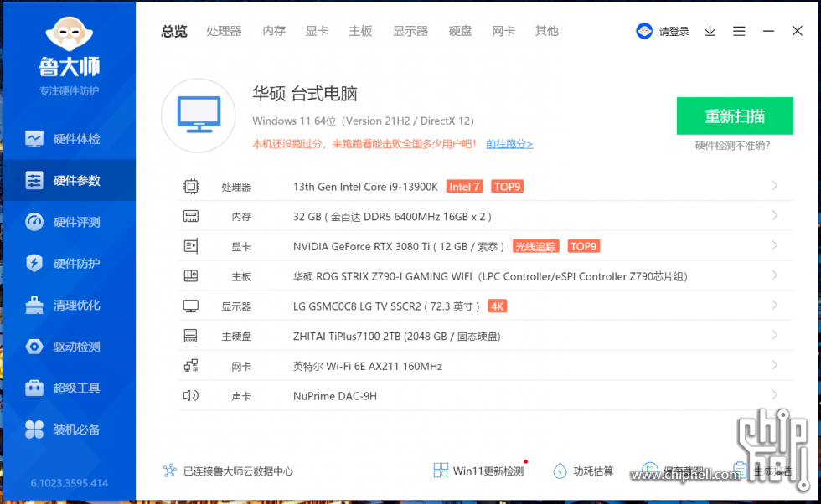Expand the 主硬盘 row chevron
The width and height of the screenshot is (821, 504).
click(x=774, y=335)
